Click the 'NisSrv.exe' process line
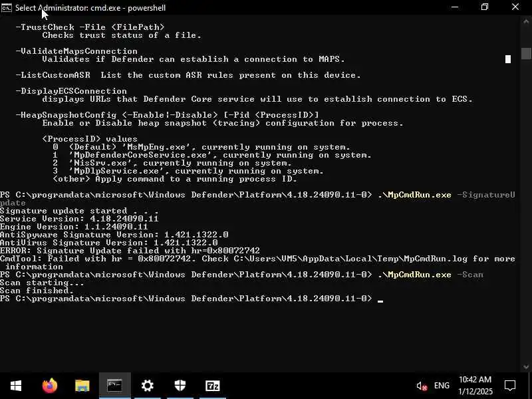 point(172,163)
